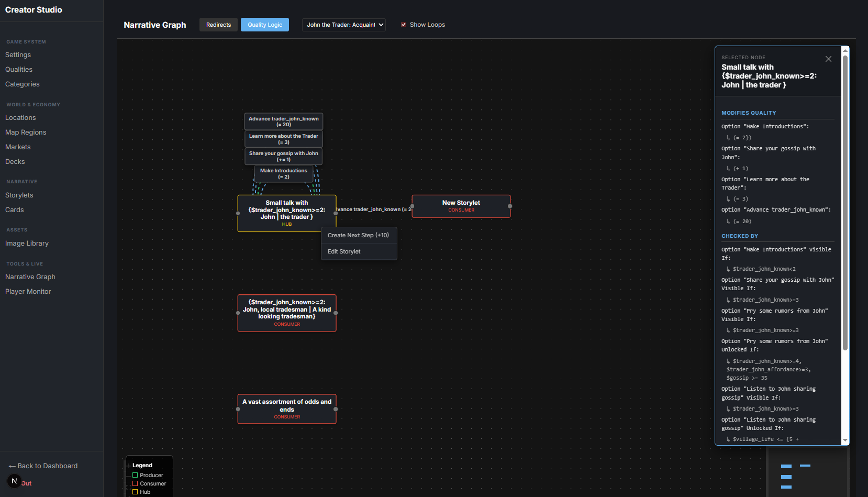868x497 pixels.
Task: Select Edit Storylet in the context menu
Action: (344, 251)
